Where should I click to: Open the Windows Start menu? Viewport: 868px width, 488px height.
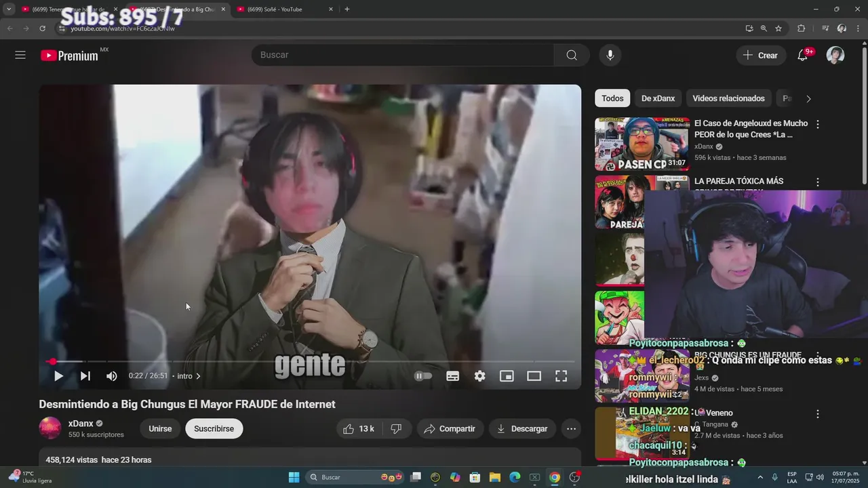[294, 477]
